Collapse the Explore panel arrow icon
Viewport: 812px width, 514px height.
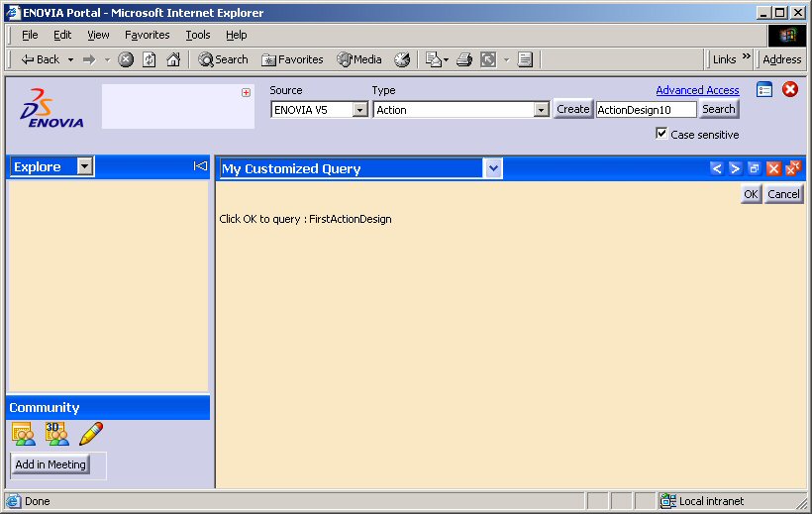[x=200, y=165]
